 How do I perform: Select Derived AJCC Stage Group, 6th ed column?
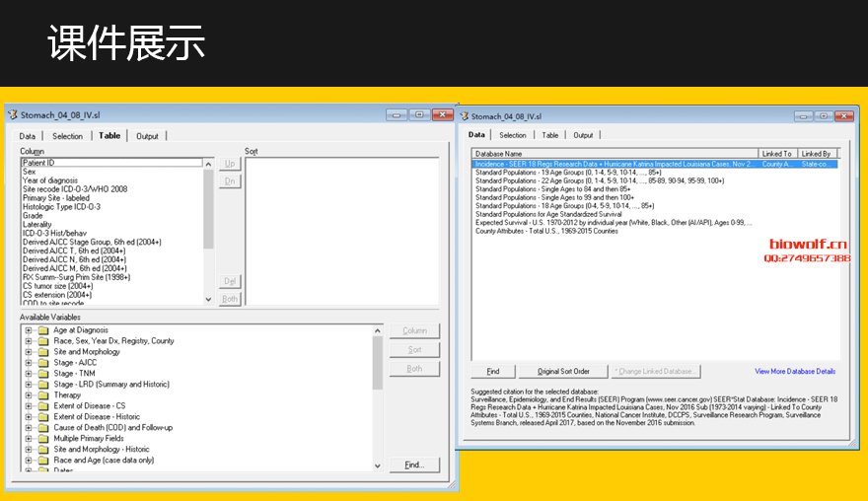pyautogui.click(x=111, y=243)
